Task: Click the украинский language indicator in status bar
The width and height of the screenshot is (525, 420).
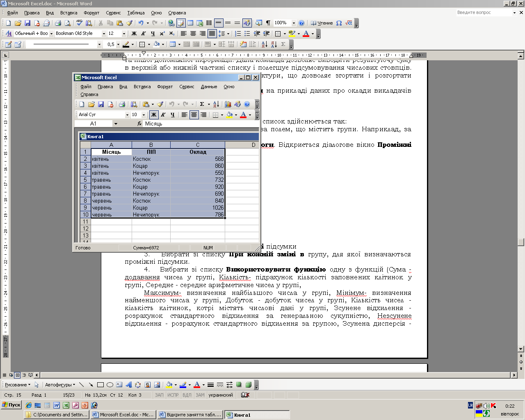Action: 221,395
